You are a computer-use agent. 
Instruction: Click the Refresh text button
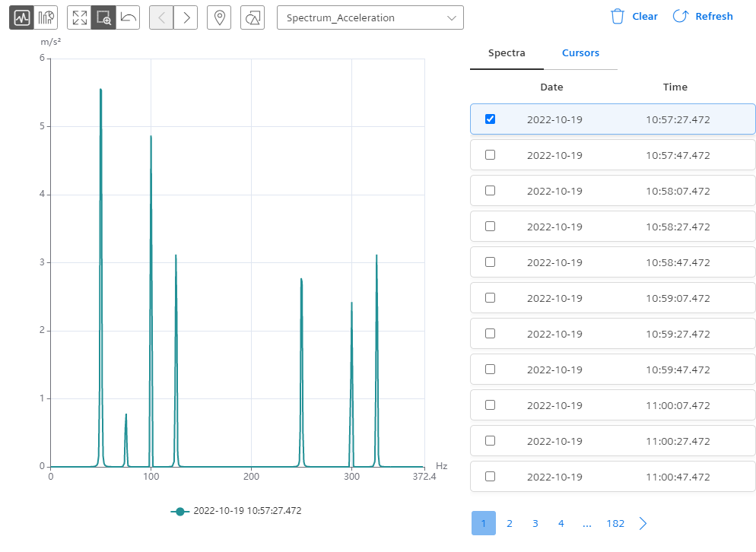[714, 17]
